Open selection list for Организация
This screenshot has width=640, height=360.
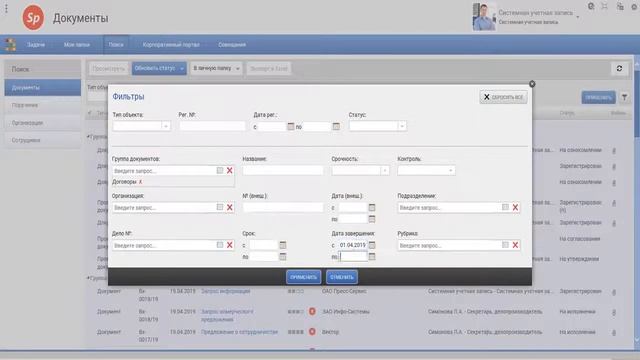pyautogui.click(x=220, y=207)
